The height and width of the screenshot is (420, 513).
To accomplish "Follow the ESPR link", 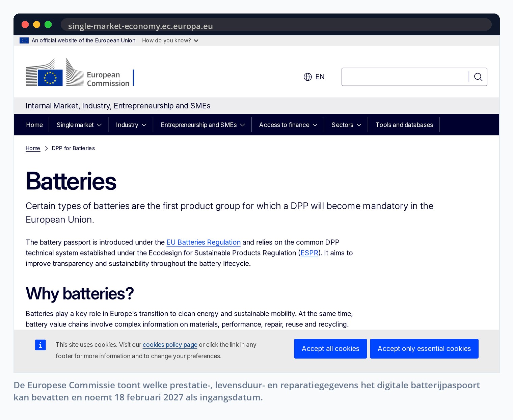I will tap(309, 253).
